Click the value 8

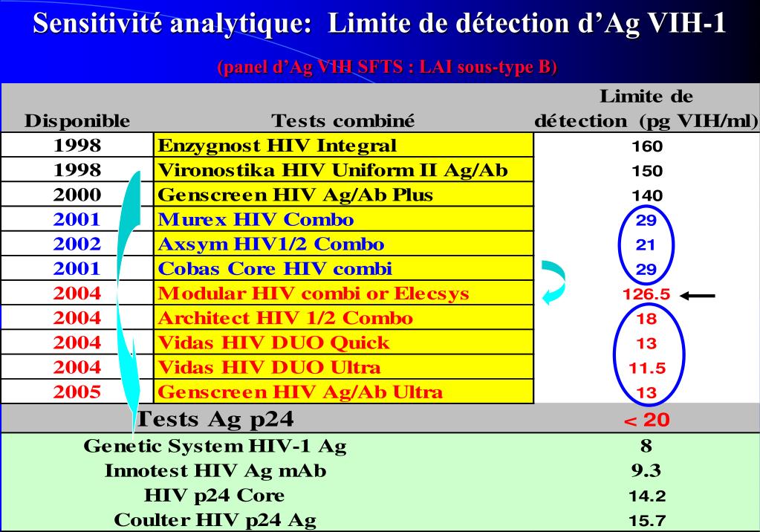pos(646,446)
